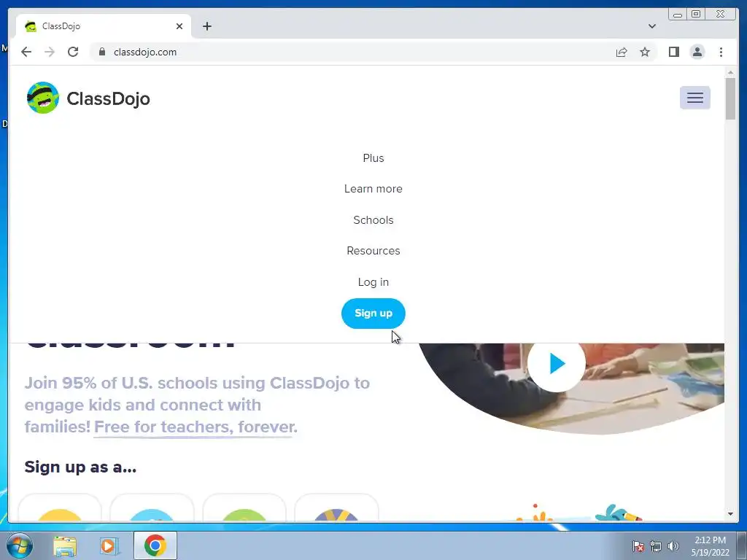Open the Schools menu item

click(x=373, y=220)
